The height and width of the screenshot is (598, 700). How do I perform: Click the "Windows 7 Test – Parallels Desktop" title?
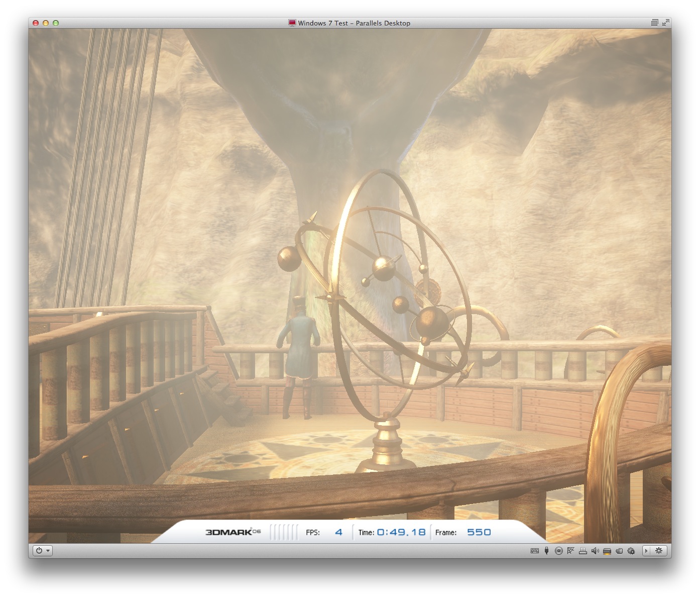[354, 23]
